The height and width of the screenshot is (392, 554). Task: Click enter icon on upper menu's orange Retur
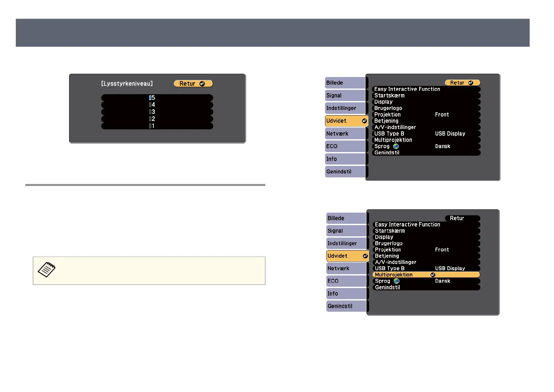(x=470, y=83)
